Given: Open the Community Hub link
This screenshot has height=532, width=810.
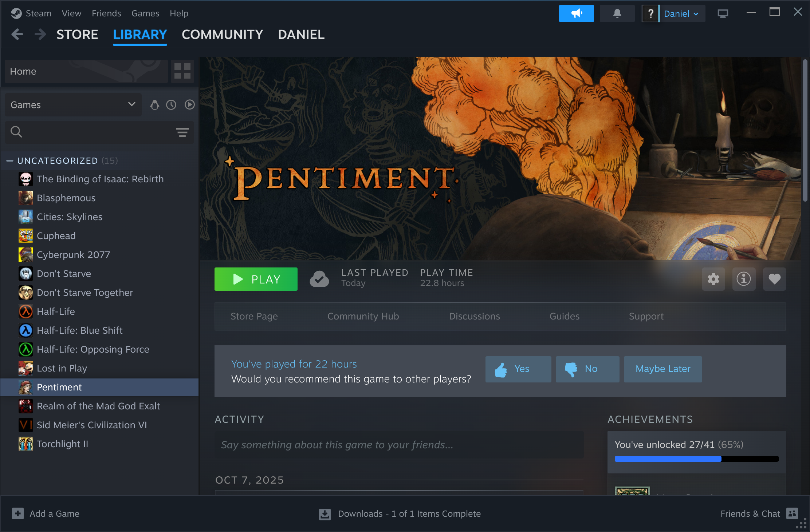Looking at the screenshot, I should 363,316.
